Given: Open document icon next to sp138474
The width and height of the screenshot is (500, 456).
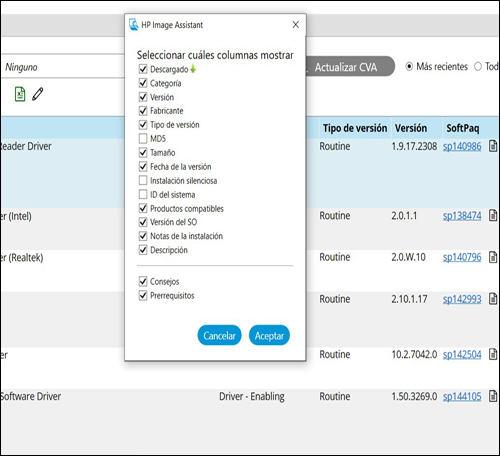Looking at the screenshot, I should point(493,215).
